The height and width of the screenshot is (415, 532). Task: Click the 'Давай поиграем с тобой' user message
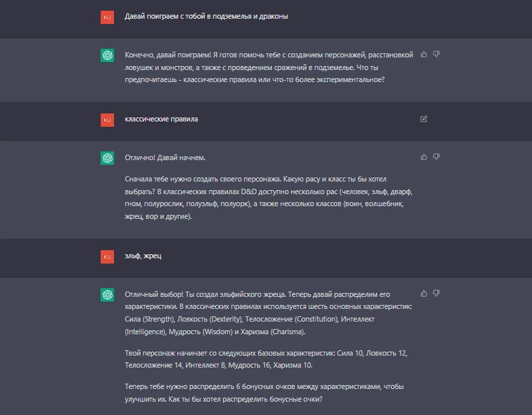pos(206,16)
